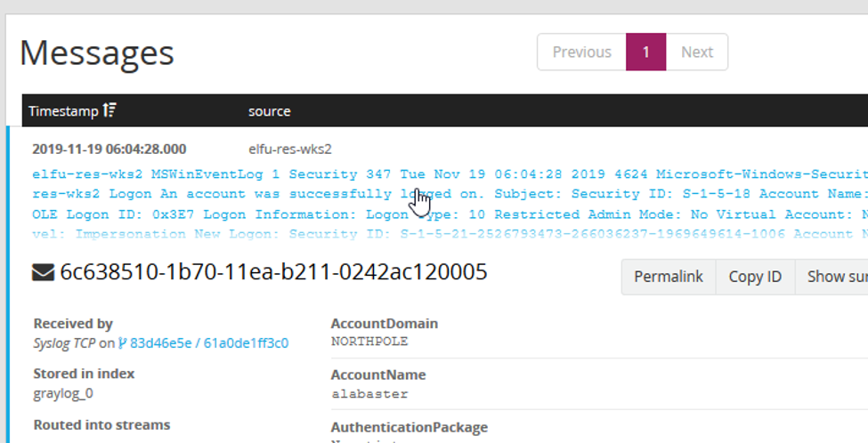The width and height of the screenshot is (868, 443).
Task: Click the input icon before 83d46e5e
Action: (x=123, y=343)
